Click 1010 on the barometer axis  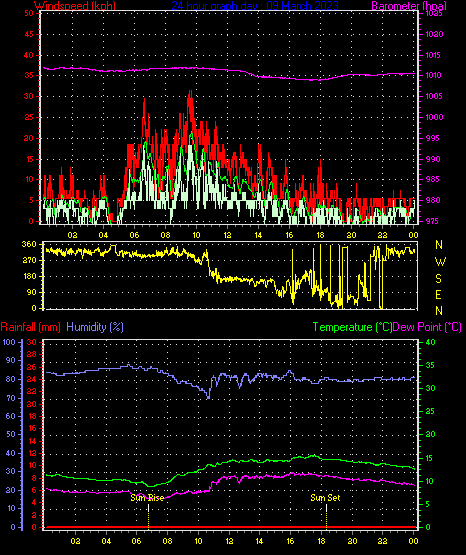click(x=434, y=75)
